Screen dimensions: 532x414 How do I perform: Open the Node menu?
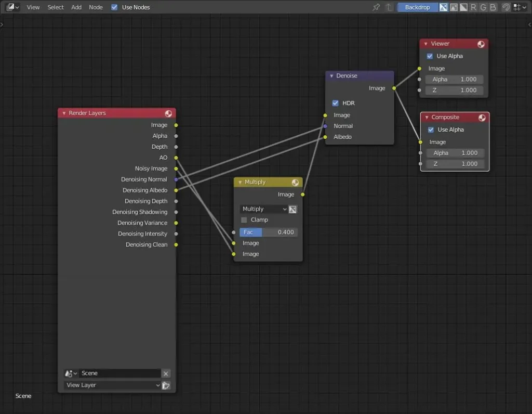(x=96, y=7)
